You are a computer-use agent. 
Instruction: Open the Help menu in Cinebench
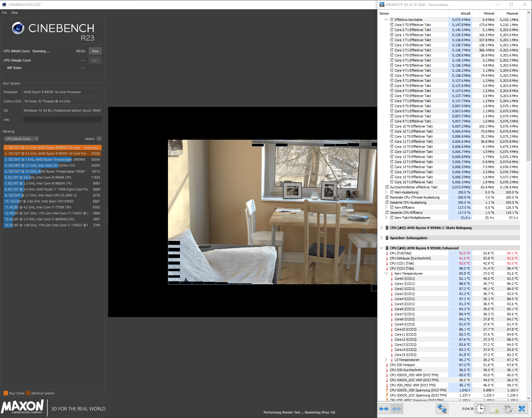[x=14, y=13]
